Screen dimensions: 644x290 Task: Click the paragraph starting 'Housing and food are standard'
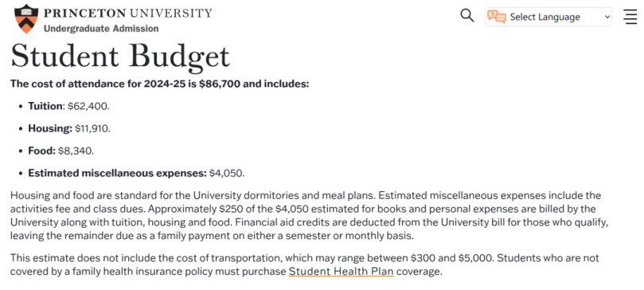coord(310,216)
